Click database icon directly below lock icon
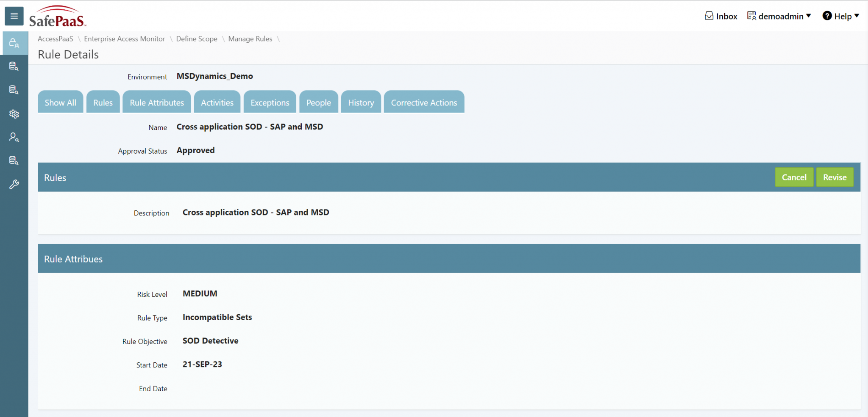868x417 pixels. point(14,66)
